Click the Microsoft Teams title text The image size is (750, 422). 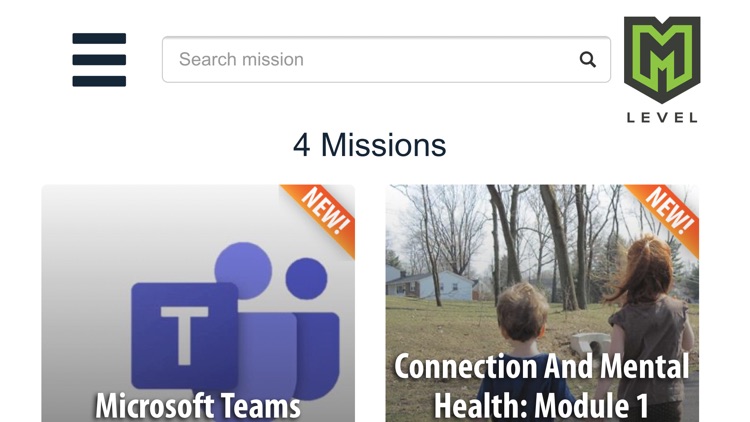click(198, 406)
